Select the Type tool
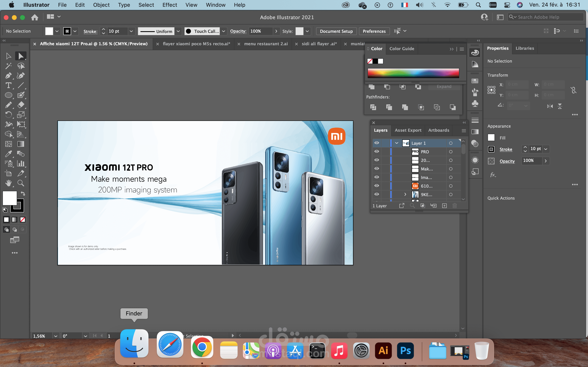This screenshot has width=588, height=367. 8,85
